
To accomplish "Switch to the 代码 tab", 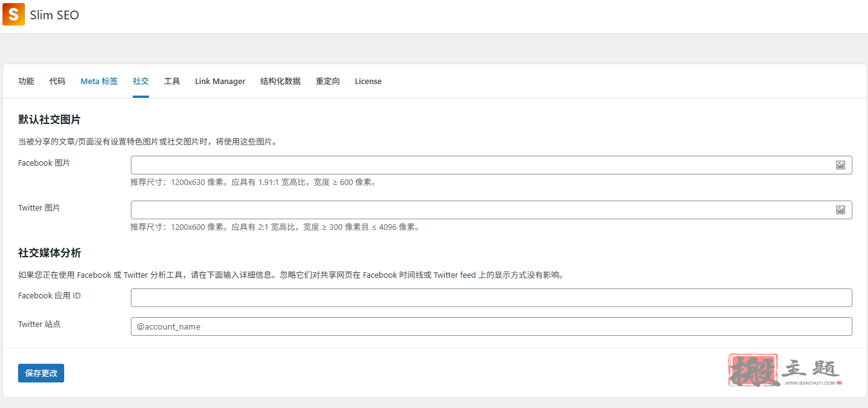I will tap(57, 82).
